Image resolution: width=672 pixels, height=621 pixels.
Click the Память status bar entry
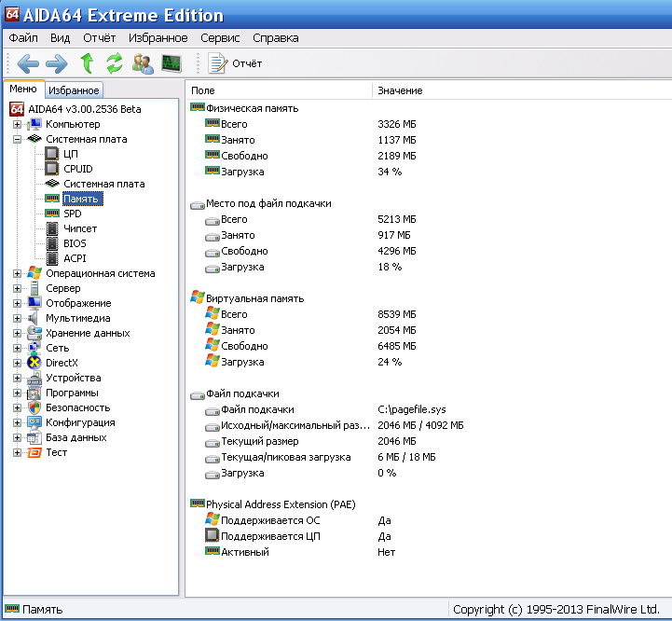[x=34, y=610]
